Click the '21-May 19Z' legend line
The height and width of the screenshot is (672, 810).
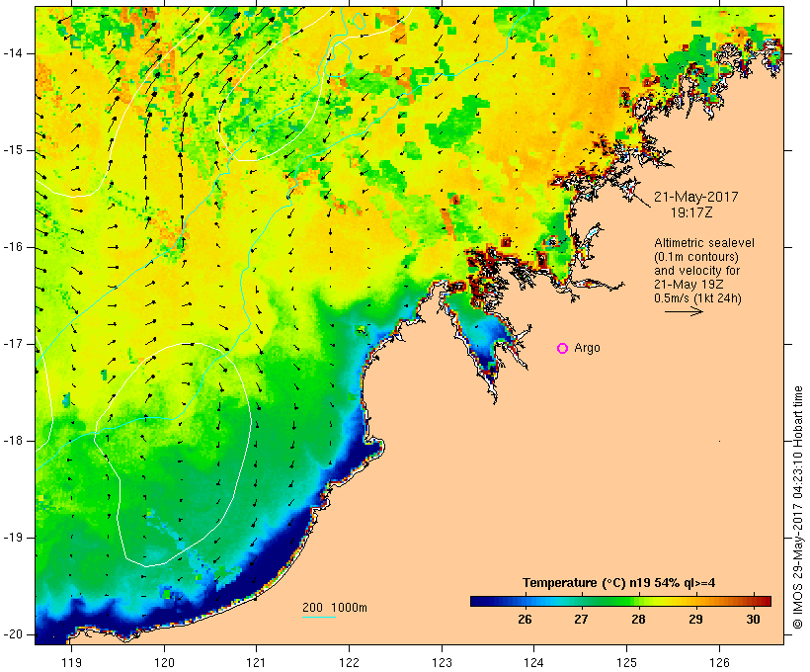coord(688,285)
